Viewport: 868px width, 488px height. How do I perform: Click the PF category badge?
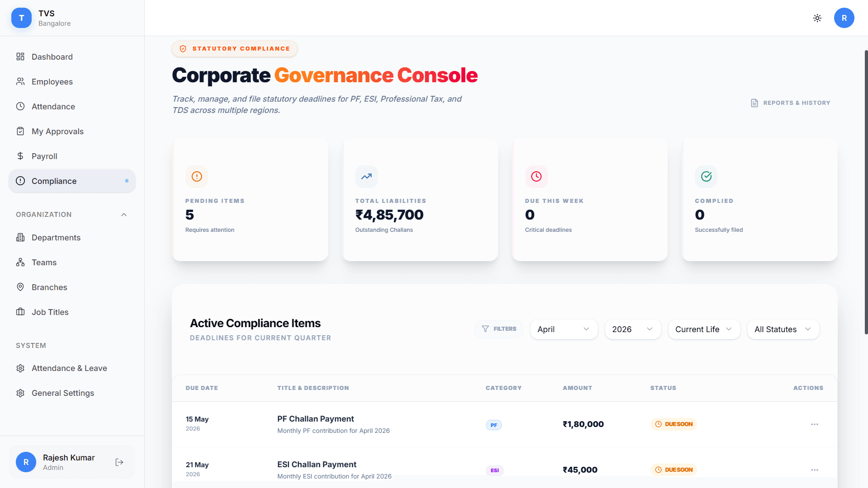coord(494,425)
